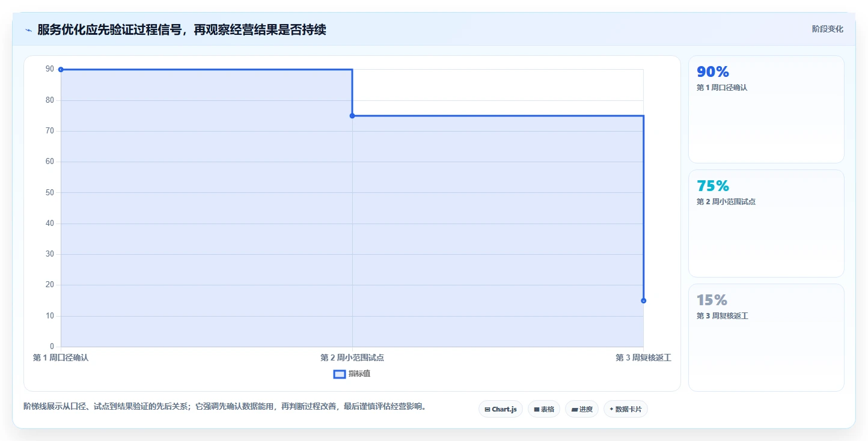Image resolution: width=868 pixels, height=441 pixels.
Task: Click the chart title about 服务优化
Action: pos(182,29)
